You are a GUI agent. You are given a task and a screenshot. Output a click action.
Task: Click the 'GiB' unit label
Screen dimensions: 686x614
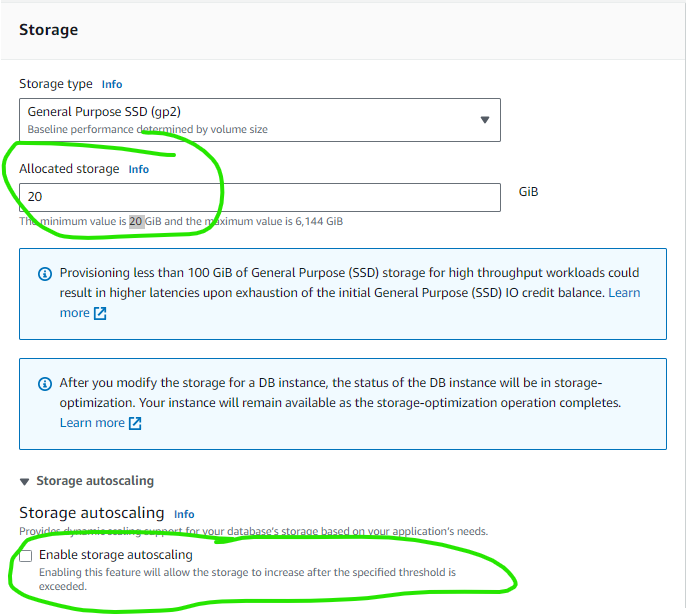528,192
